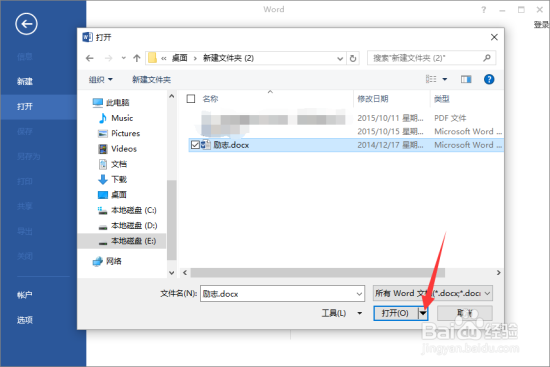Click 新建文件夹 (2) in the address path
550x367 pixels.
[228, 58]
